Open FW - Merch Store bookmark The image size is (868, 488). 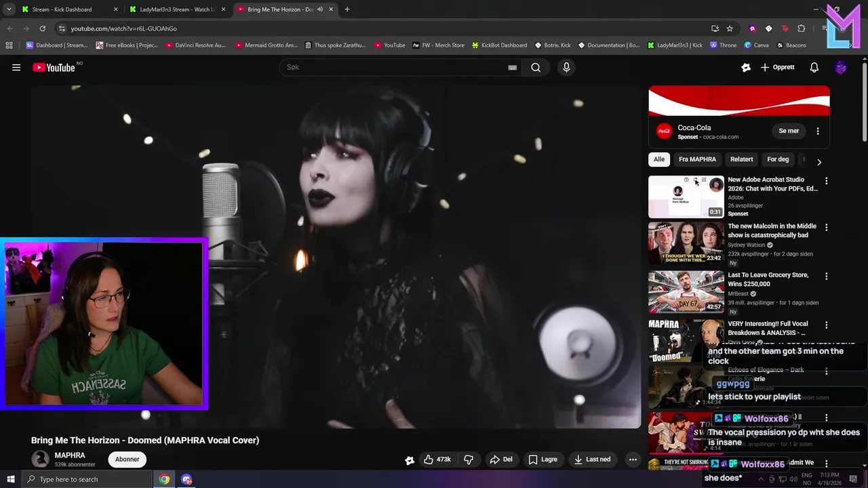438,45
